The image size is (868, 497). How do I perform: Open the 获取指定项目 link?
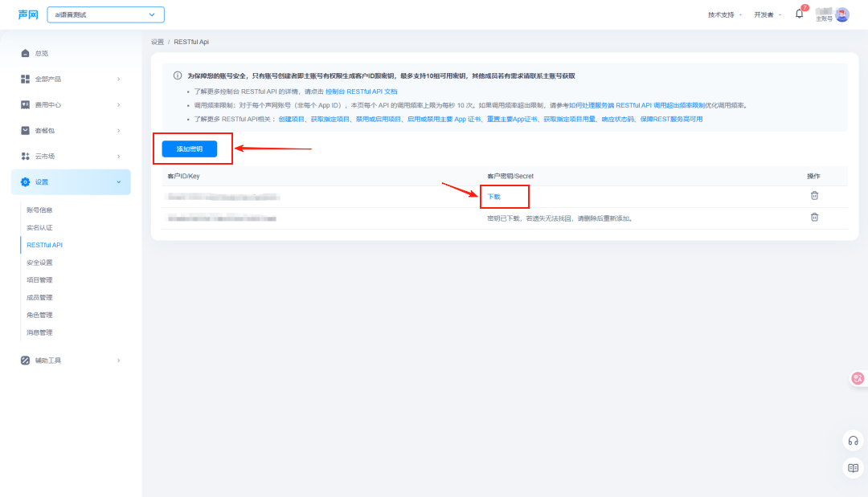coord(330,120)
